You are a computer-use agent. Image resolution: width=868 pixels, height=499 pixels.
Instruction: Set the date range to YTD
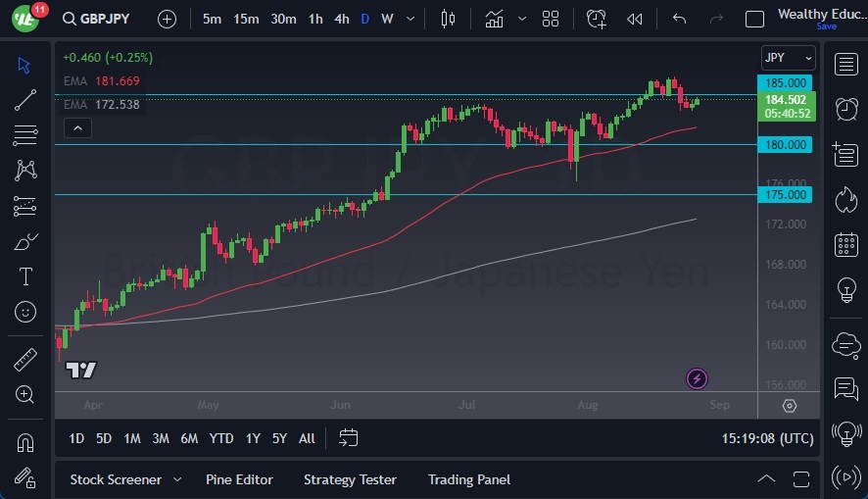point(221,438)
